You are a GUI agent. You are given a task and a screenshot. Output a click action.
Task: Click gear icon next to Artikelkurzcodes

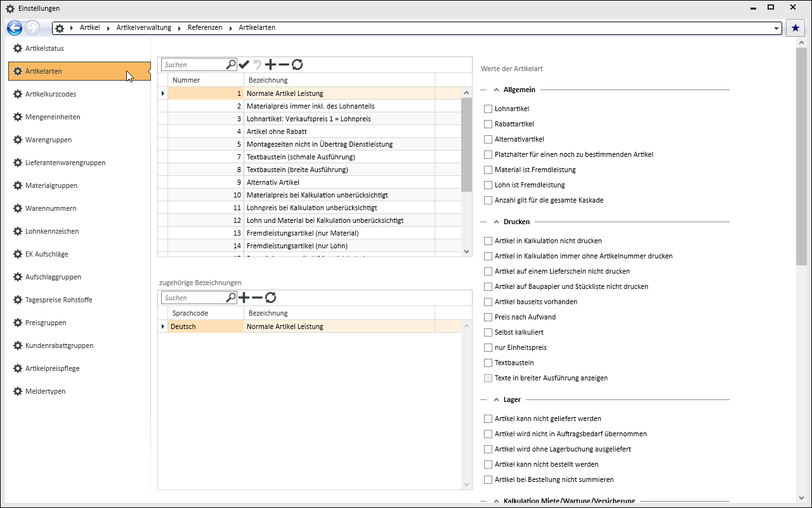(18, 94)
